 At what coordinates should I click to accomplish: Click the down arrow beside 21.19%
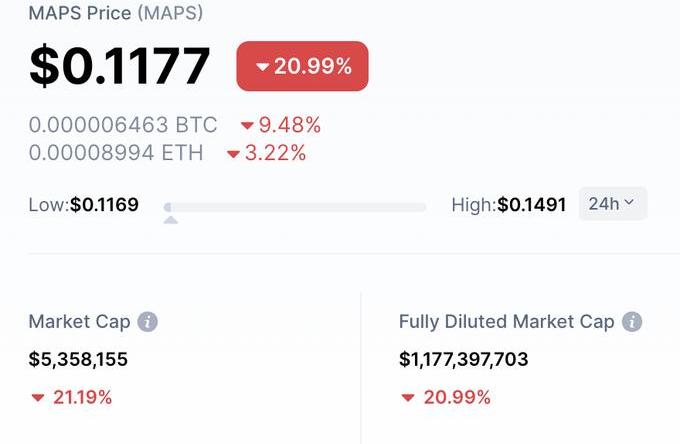(38, 398)
